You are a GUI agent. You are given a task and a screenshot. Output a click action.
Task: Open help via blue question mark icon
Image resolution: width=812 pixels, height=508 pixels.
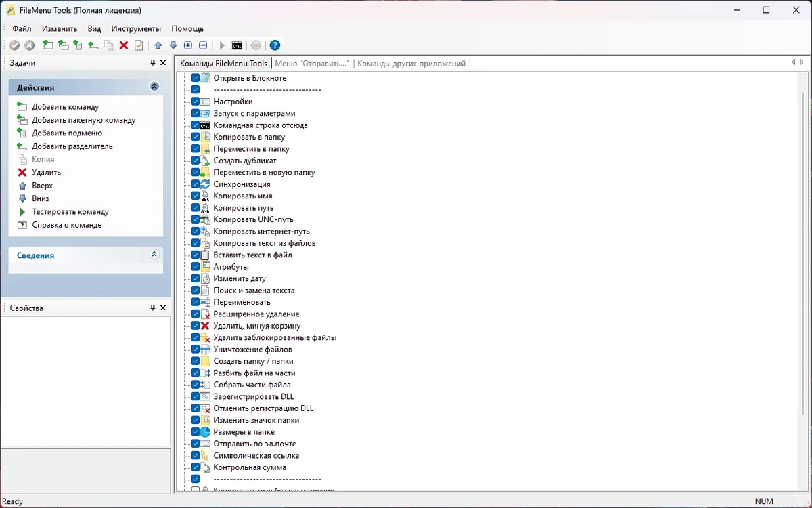click(275, 45)
